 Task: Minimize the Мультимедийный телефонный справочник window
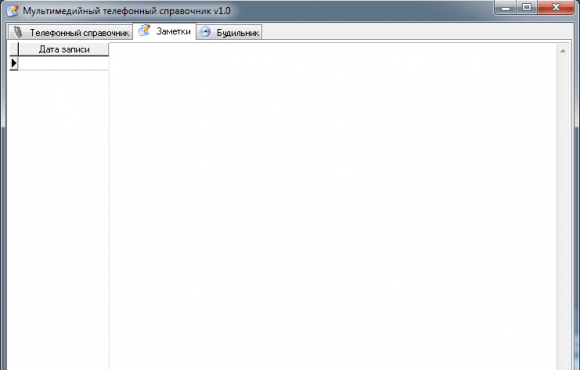click(x=506, y=7)
